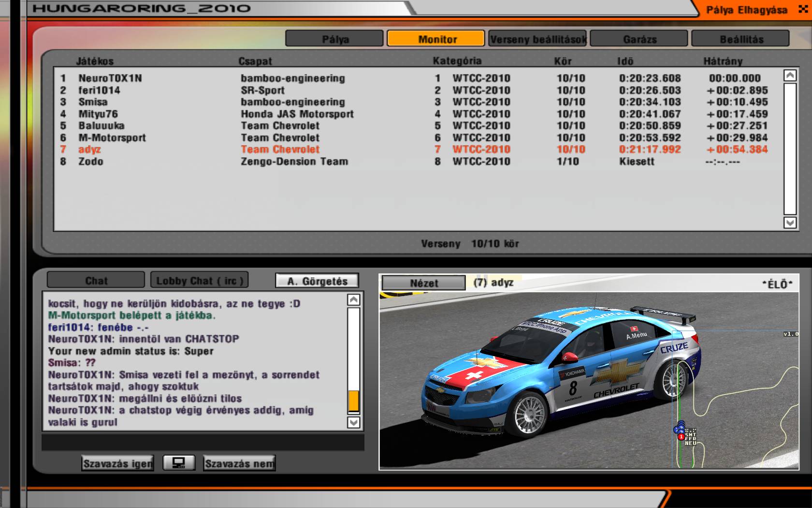The width and height of the screenshot is (812, 508).
Task: Click 'M-Motorsport belépett a játékba' message
Action: point(131,315)
